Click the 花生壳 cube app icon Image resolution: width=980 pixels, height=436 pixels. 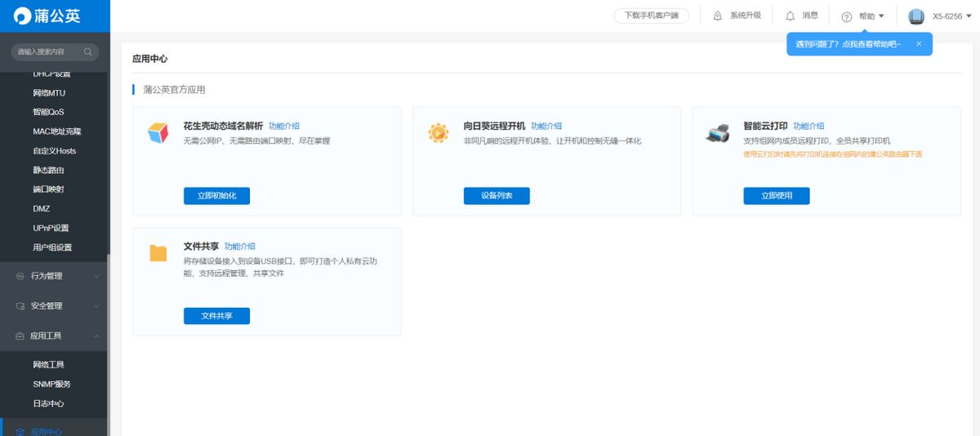click(x=158, y=132)
